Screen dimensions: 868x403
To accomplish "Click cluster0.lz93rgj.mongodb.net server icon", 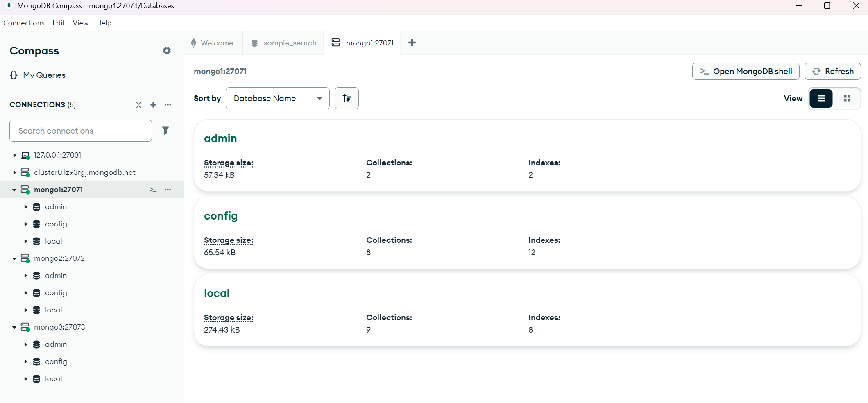I will (x=25, y=173).
